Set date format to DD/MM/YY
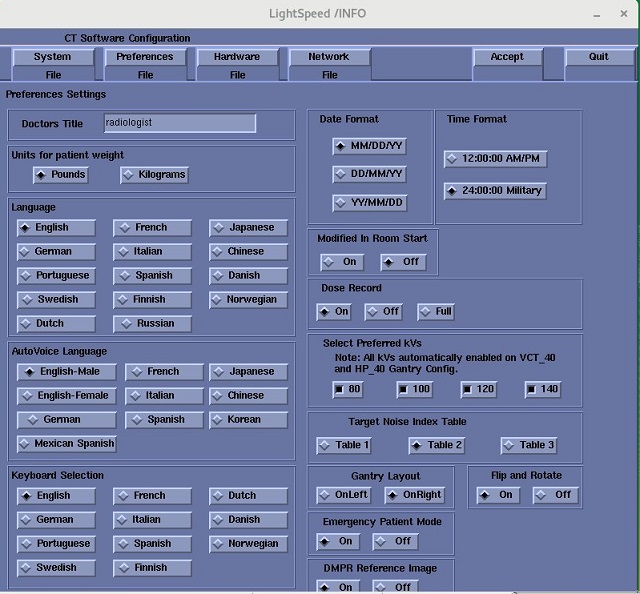This screenshot has height=594, width=640. click(x=369, y=175)
